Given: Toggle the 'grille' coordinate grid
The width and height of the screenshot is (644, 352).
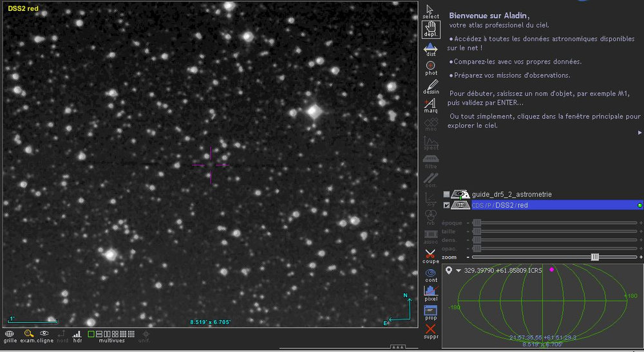Looking at the screenshot, I should click(10, 336).
